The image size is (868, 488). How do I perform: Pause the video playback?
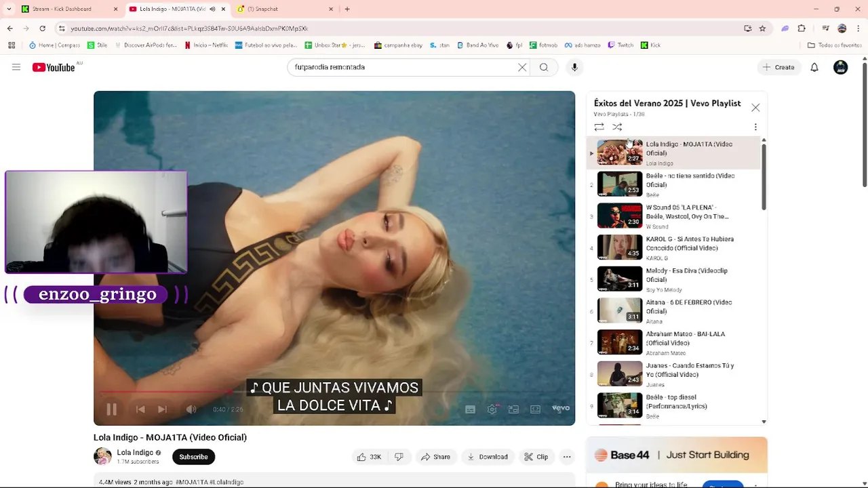tap(112, 409)
